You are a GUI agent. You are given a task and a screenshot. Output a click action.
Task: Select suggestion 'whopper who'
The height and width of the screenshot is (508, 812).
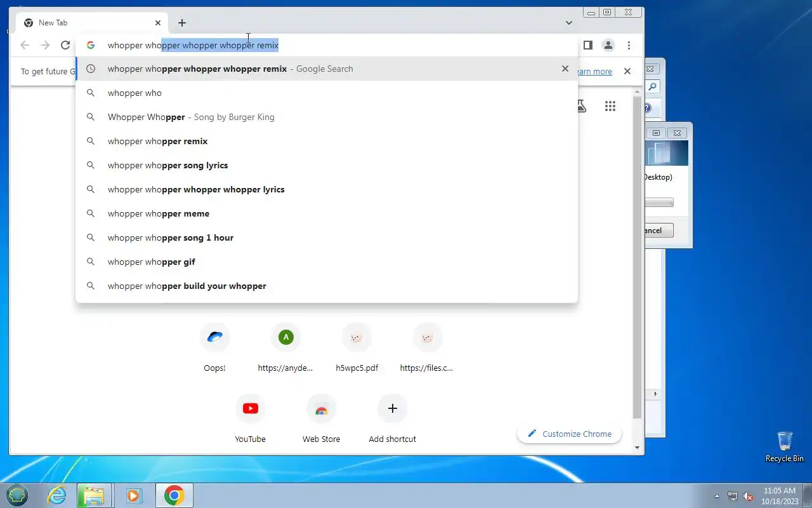327,93
